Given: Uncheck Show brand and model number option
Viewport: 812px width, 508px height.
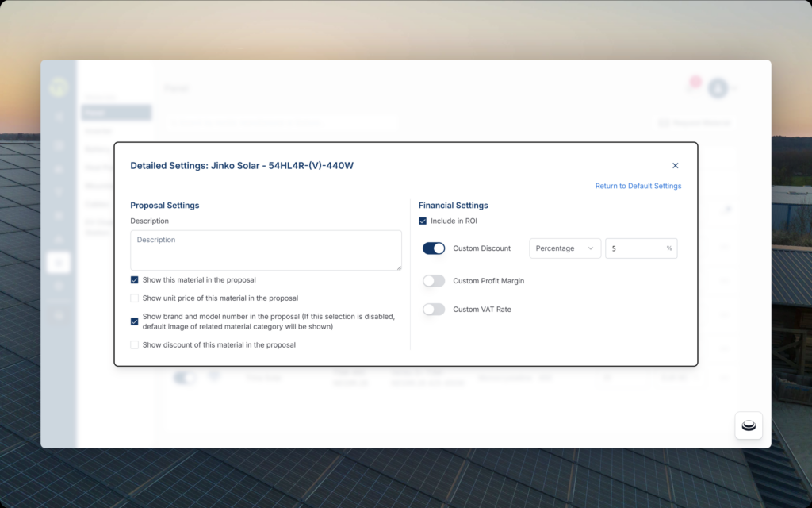Looking at the screenshot, I should coord(135,321).
